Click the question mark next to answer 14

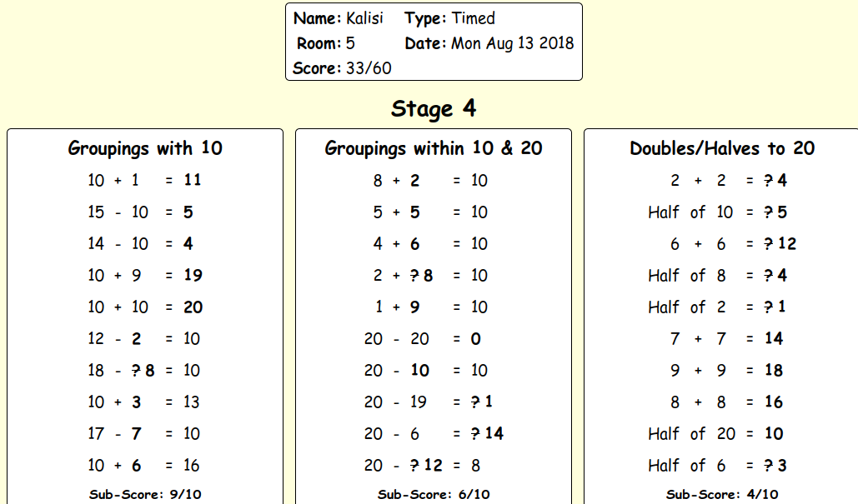[476, 433]
